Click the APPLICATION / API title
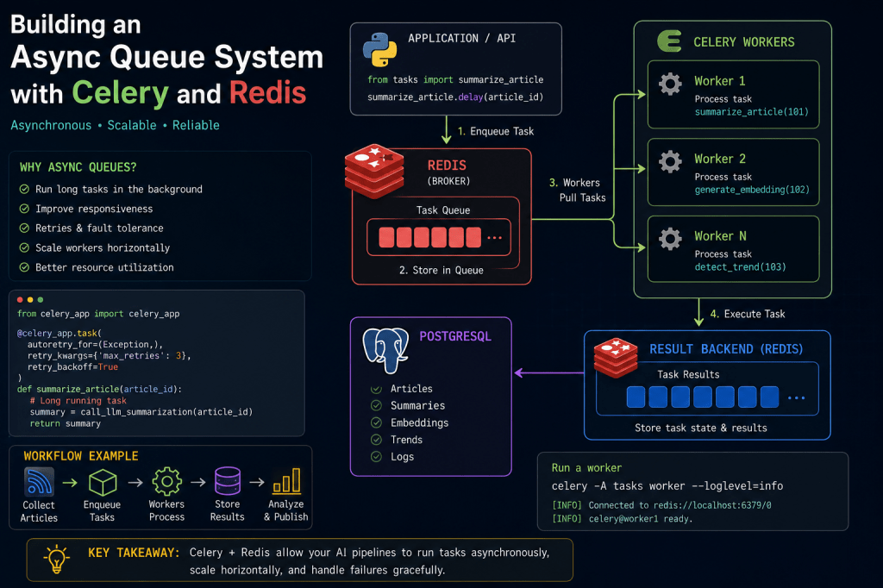The image size is (883, 588). tap(462, 38)
